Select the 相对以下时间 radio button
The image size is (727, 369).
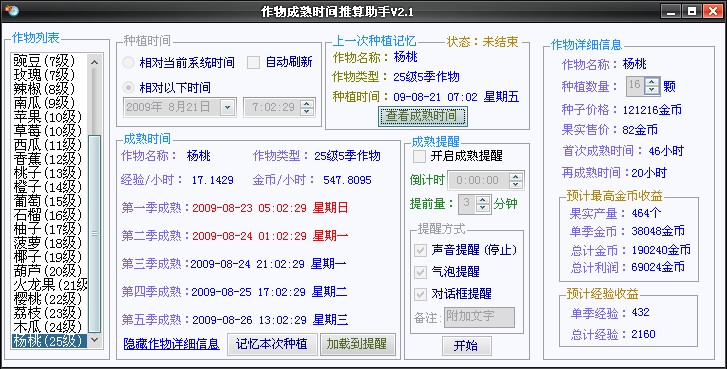(128, 87)
